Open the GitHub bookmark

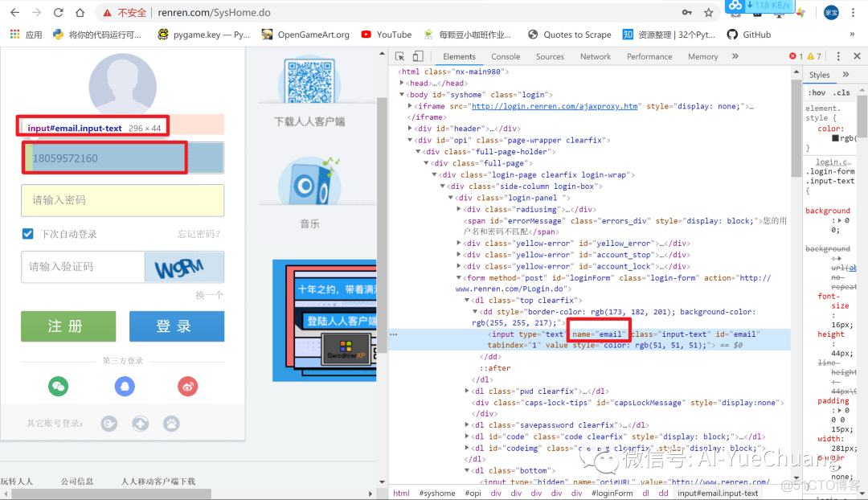tap(748, 35)
